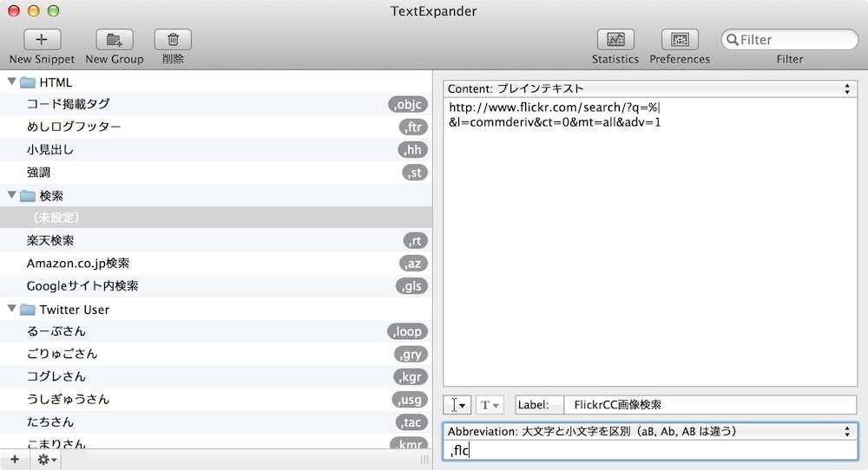
Task: Collapse the 検索 group
Action: point(11,195)
